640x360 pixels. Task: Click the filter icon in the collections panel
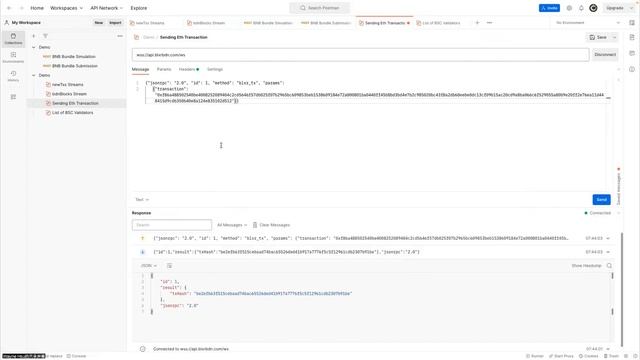(x=45, y=36)
